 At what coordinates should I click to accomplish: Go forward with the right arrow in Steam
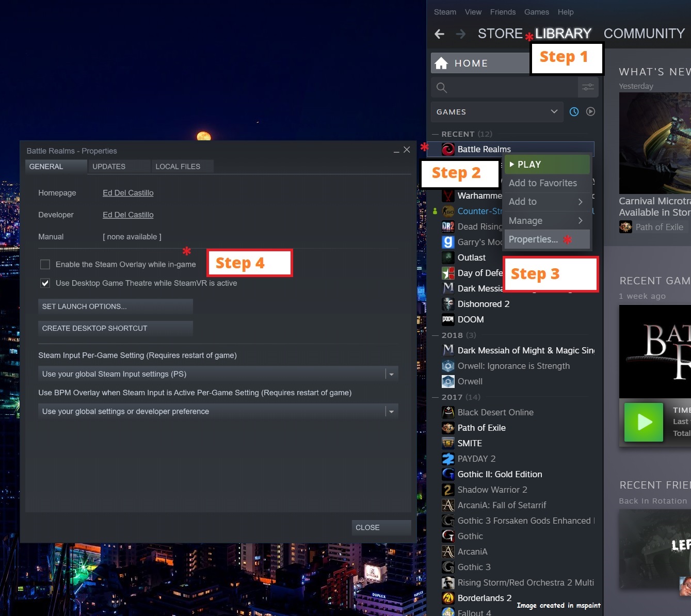(461, 34)
